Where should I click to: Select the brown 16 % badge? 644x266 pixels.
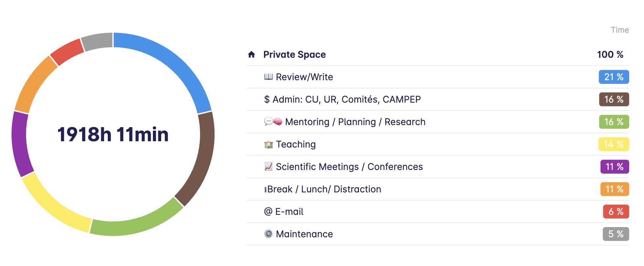613,99
